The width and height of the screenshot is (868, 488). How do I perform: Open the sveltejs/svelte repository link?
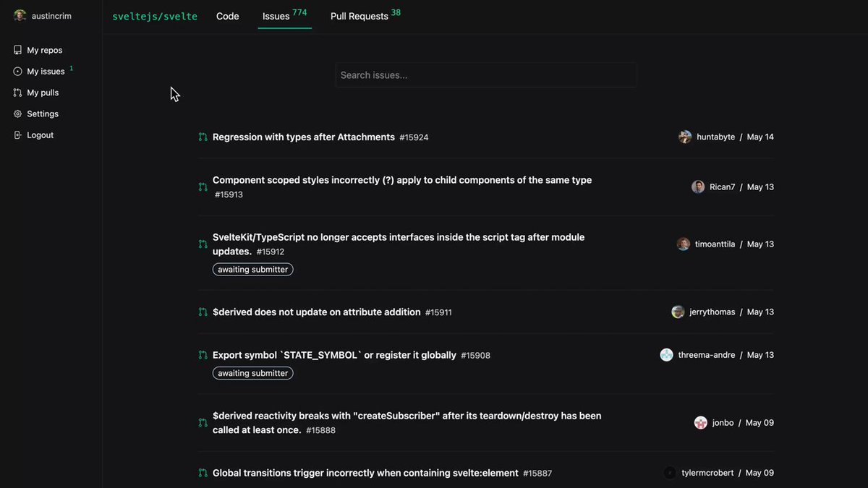click(x=155, y=16)
